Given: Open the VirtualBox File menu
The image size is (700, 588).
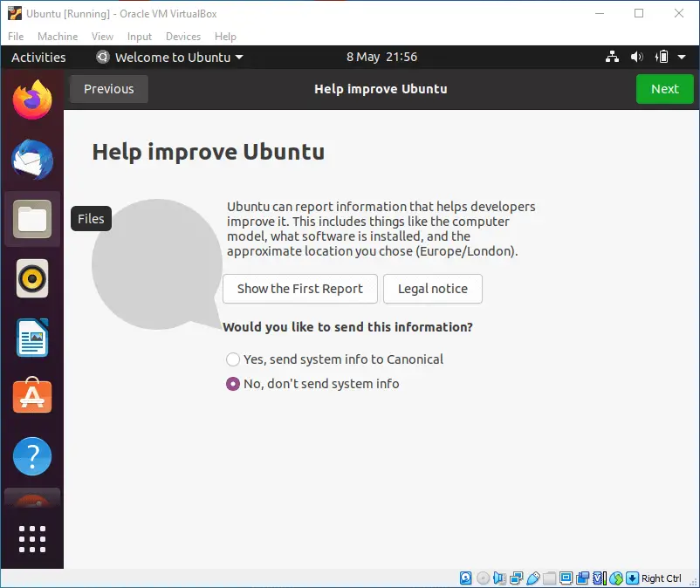Looking at the screenshot, I should 16,36.
